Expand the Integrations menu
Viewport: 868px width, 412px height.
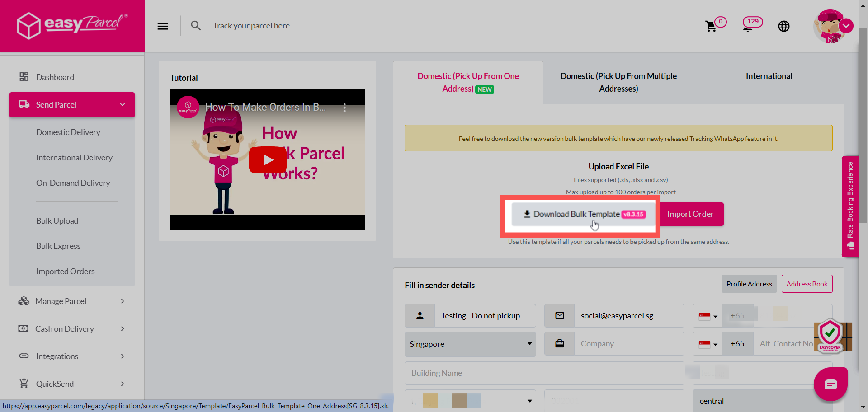[x=123, y=356]
